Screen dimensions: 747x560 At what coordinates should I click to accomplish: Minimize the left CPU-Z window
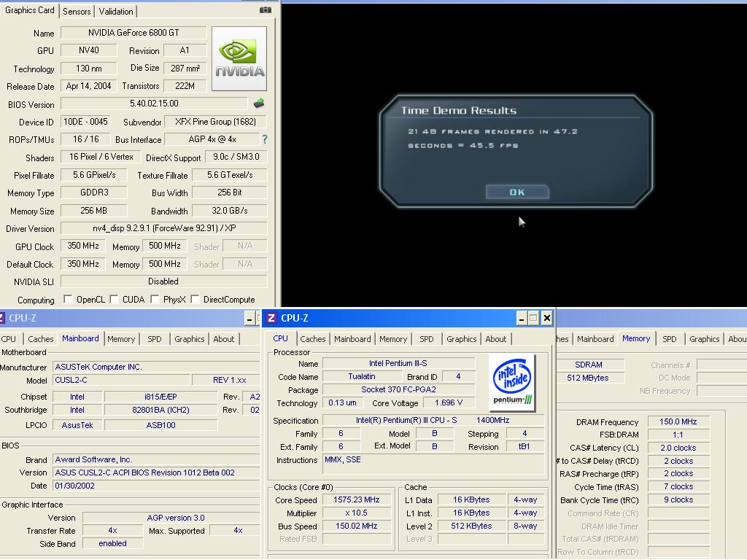(x=249, y=318)
